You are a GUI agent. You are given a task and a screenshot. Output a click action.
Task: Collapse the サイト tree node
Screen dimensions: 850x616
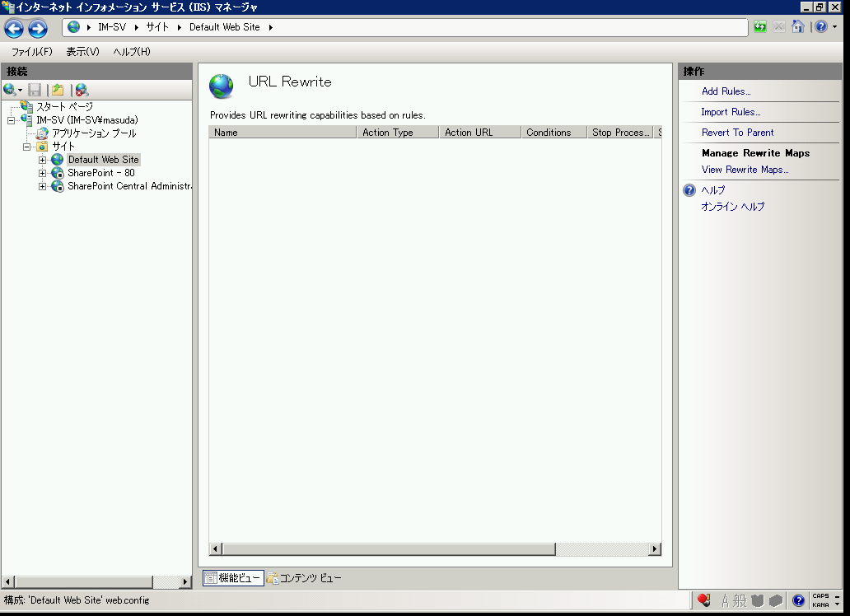tap(27, 147)
